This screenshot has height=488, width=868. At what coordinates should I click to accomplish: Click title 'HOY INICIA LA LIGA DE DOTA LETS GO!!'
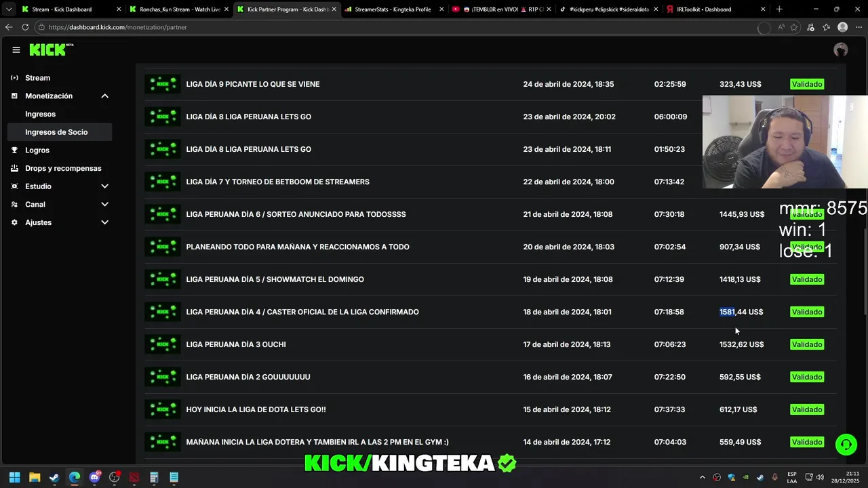pyautogui.click(x=256, y=409)
